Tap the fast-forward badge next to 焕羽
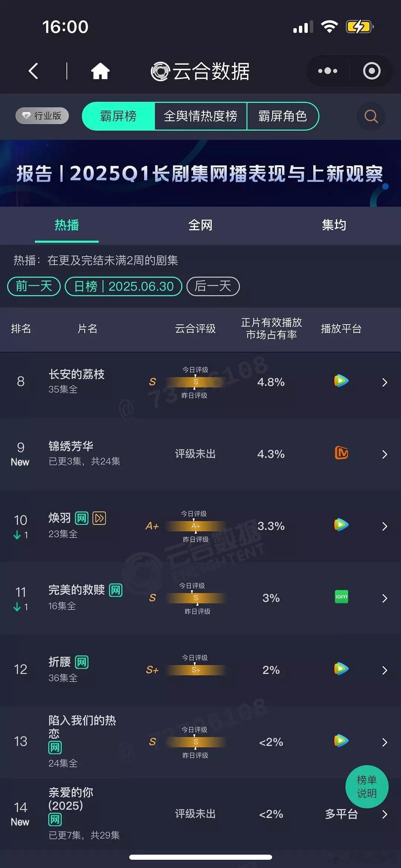This screenshot has width=401, height=868. (x=99, y=518)
